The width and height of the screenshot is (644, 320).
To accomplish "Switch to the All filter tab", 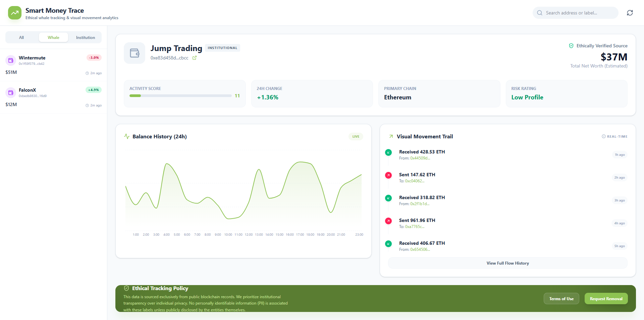I will click(x=21, y=38).
